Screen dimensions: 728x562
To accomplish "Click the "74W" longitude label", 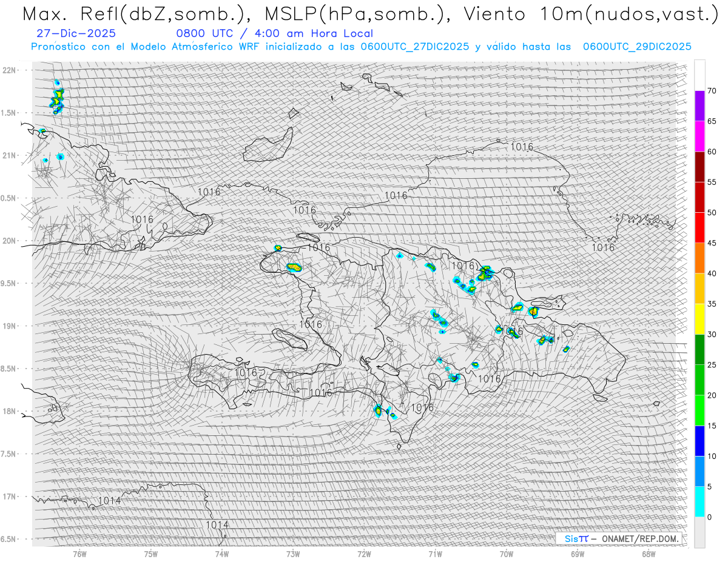I will click(222, 554).
